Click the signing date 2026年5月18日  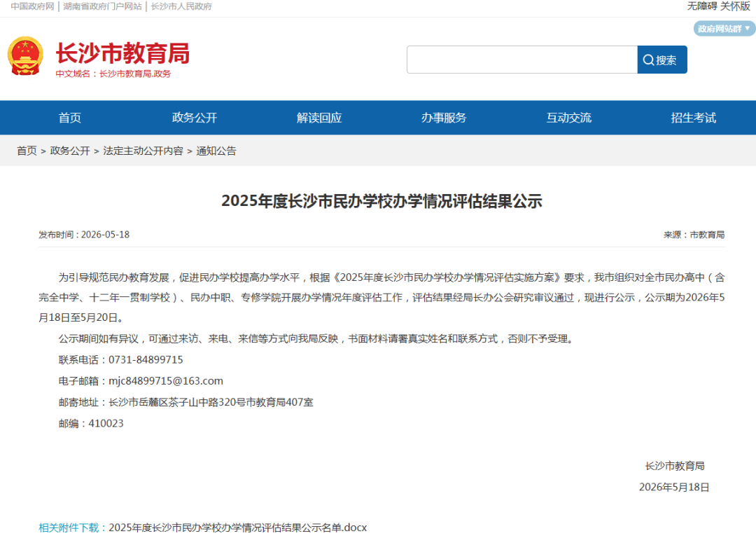click(674, 488)
